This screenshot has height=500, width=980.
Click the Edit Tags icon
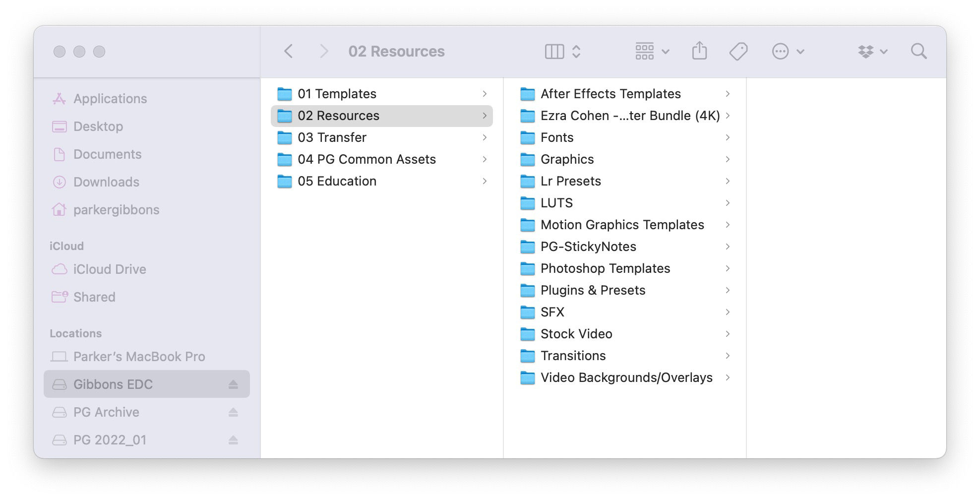[738, 51]
